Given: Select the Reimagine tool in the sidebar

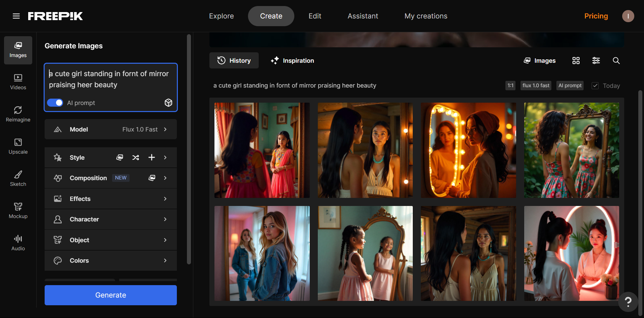Looking at the screenshot, I should (x=18, y=114).
